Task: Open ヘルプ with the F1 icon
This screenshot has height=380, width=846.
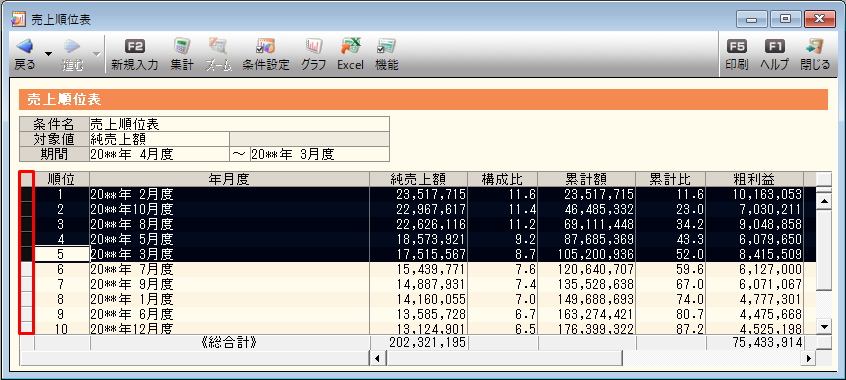Action: tap(774, 46)
